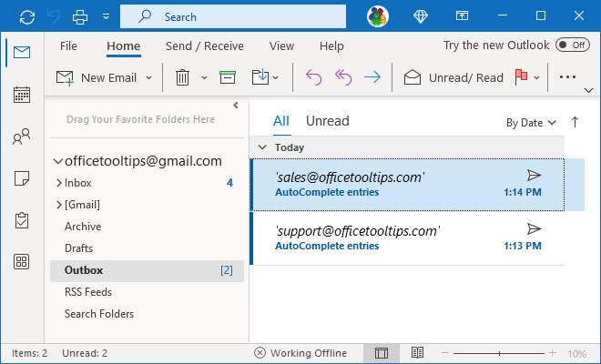Click the New Email button
Viewport: 601px width, 364px height.
pos(97,77)
